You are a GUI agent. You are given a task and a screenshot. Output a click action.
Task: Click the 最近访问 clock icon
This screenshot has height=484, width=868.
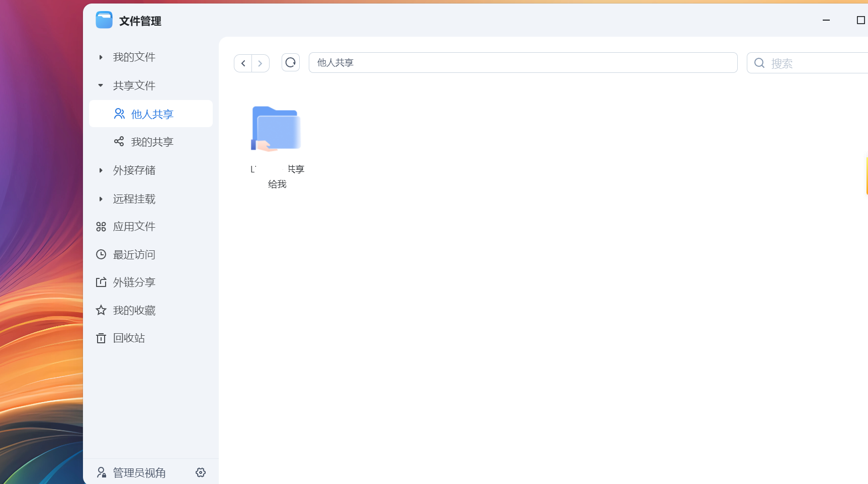(101, 254)
